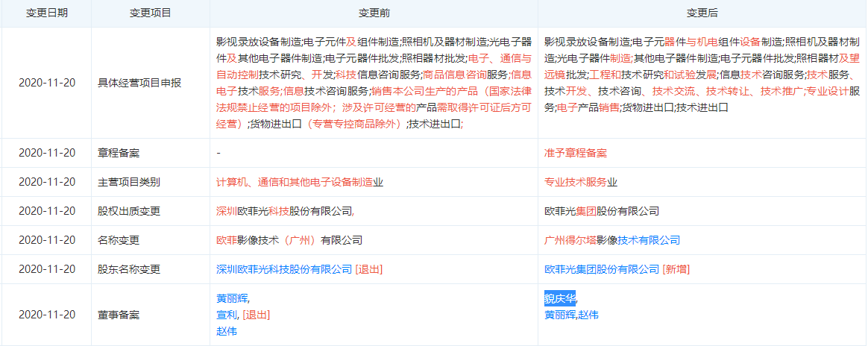Click 准予章程备案 text
Viewport: 868px width, 346px height.
[x=576, y=153]
